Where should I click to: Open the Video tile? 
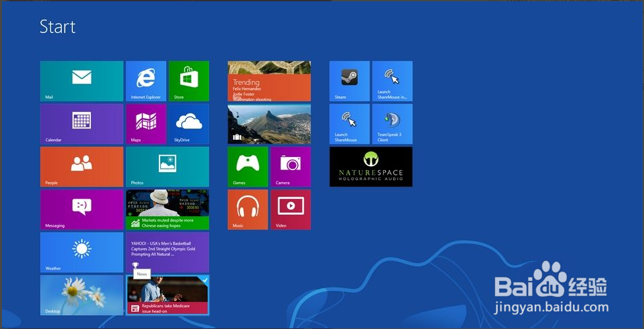[291, 210]
